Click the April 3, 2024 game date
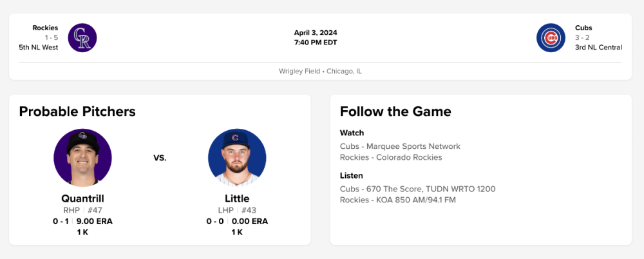This screenshot has height=259, width=644. pyautogui.click(x=316, y=33)
